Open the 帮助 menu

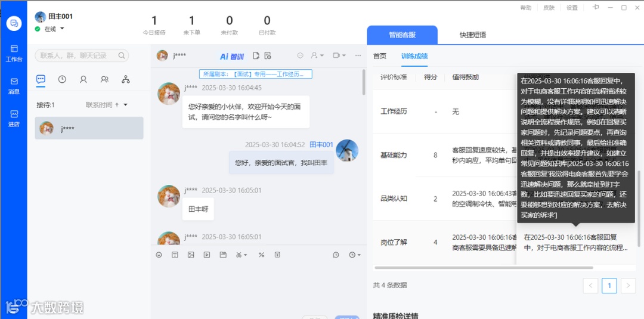pos(526,8)
